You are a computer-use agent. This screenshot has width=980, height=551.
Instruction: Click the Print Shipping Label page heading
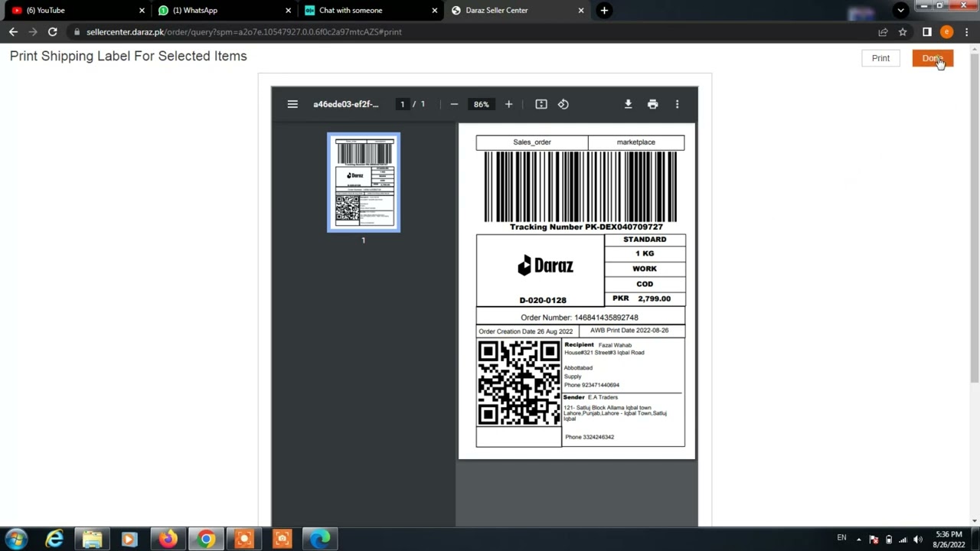(129, 56)
